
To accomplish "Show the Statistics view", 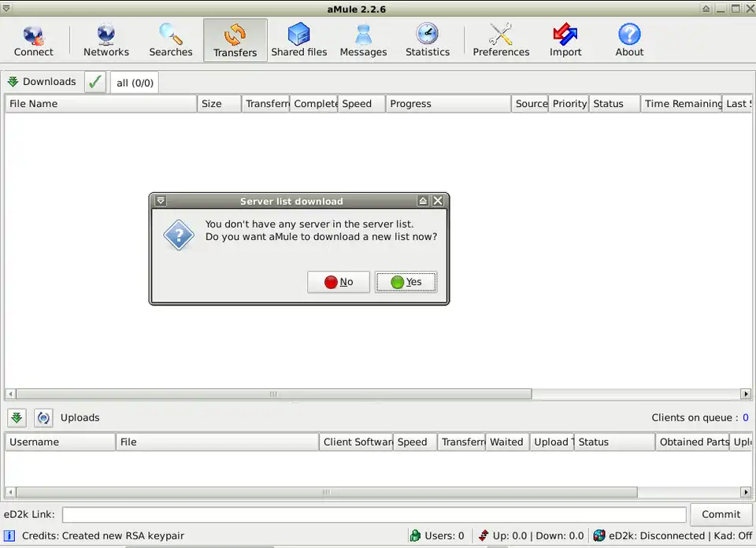I will [x=427, y=41].
